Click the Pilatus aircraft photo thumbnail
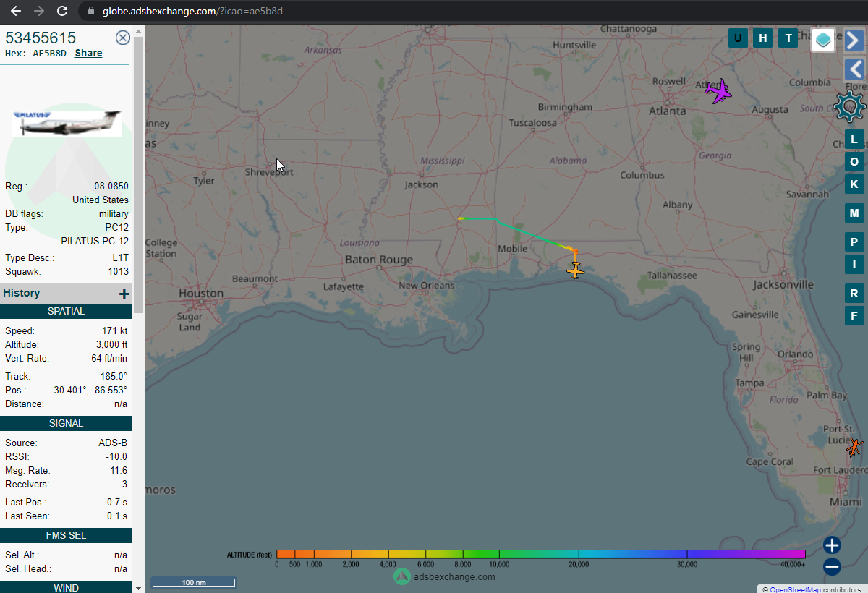Screen dimensions: 868x593 [x=67, y=123]
